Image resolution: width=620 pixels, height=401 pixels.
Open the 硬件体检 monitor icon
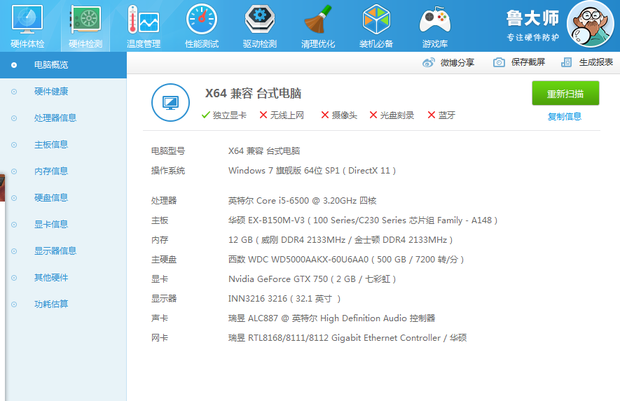(27, 19)
